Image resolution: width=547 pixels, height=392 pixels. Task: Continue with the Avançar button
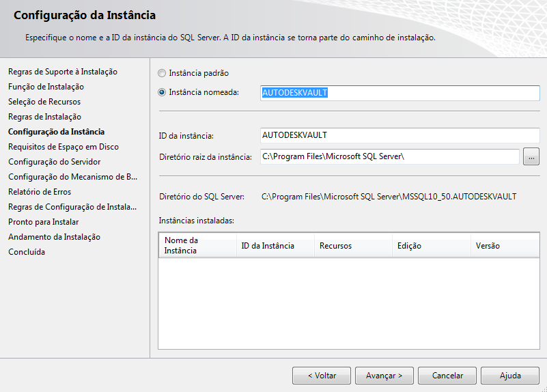click(x=384, y=376)
